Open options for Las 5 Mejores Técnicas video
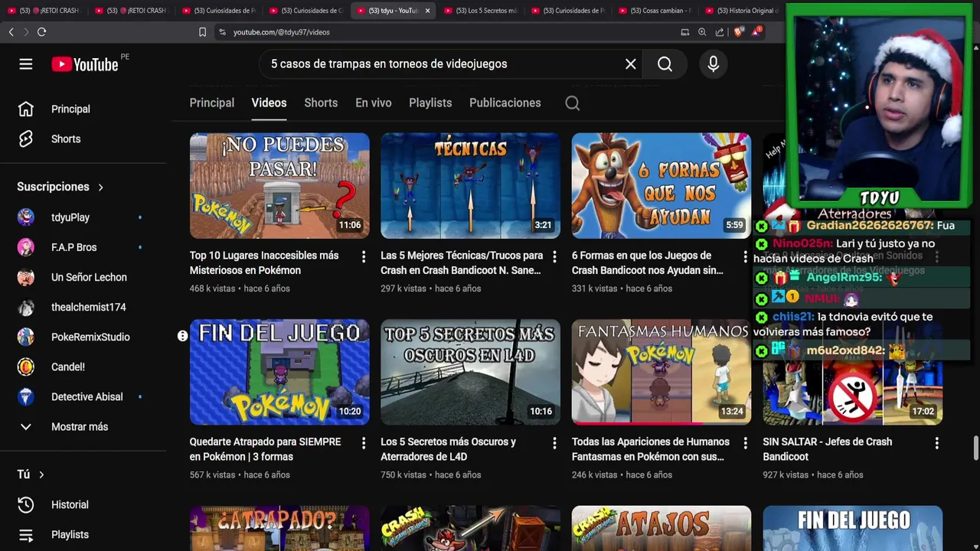 [554, 256]
